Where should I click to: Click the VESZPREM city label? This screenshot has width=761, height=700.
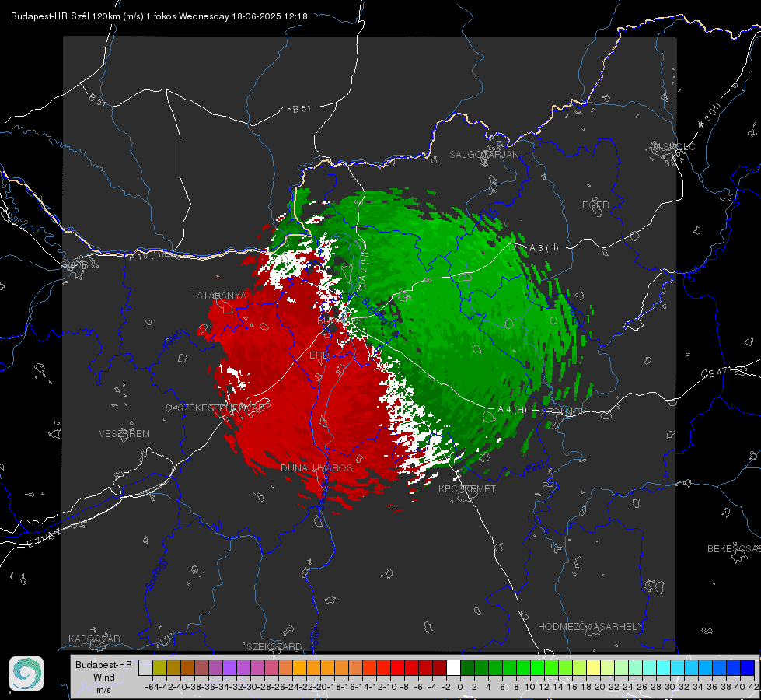point(124,434)
